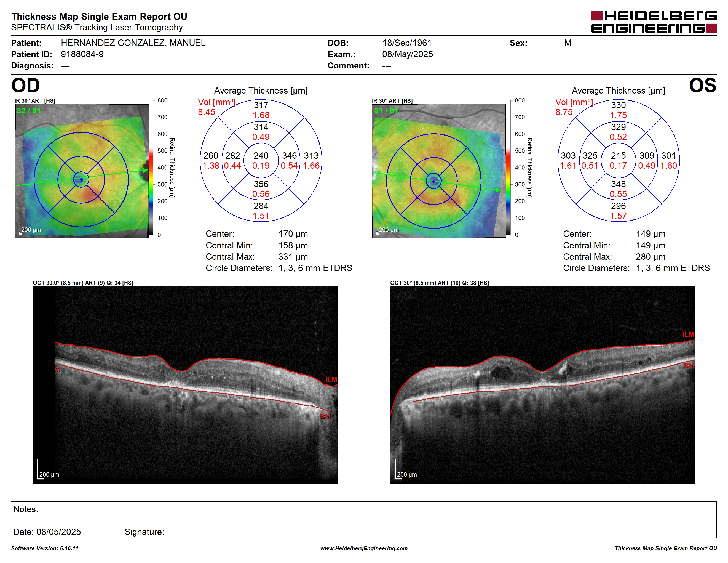This screenshot has height=563, width=728.
Task: Click the large OD eye heading
Action: click(25, 86)
